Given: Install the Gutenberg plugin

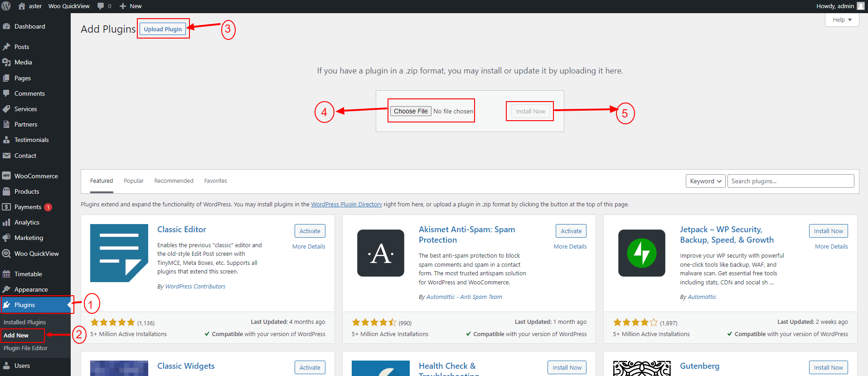Looking at the screenshot, I should (828, 367).
